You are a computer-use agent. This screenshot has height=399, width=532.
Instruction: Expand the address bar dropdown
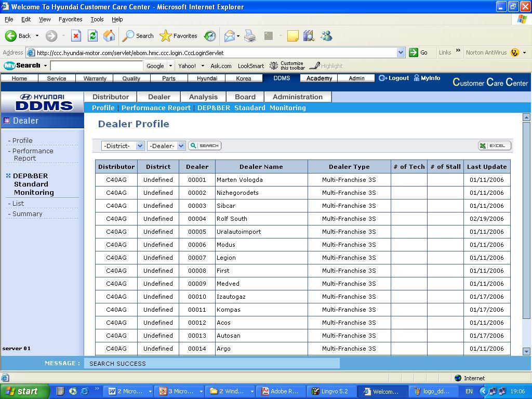tap(401, 52)
